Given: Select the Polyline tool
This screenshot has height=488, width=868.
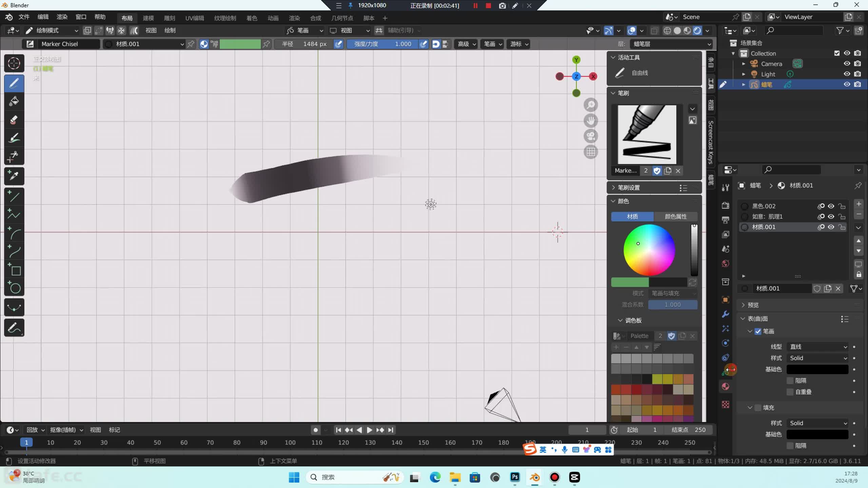Looking at the screenshot, I should (x=14, y=215).
